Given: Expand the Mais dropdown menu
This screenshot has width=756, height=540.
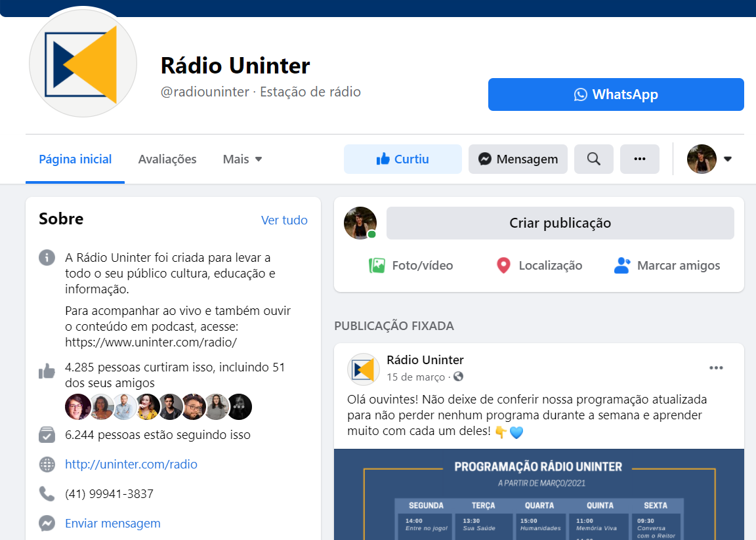Looking at the screenshot, I should pos(242,159).
